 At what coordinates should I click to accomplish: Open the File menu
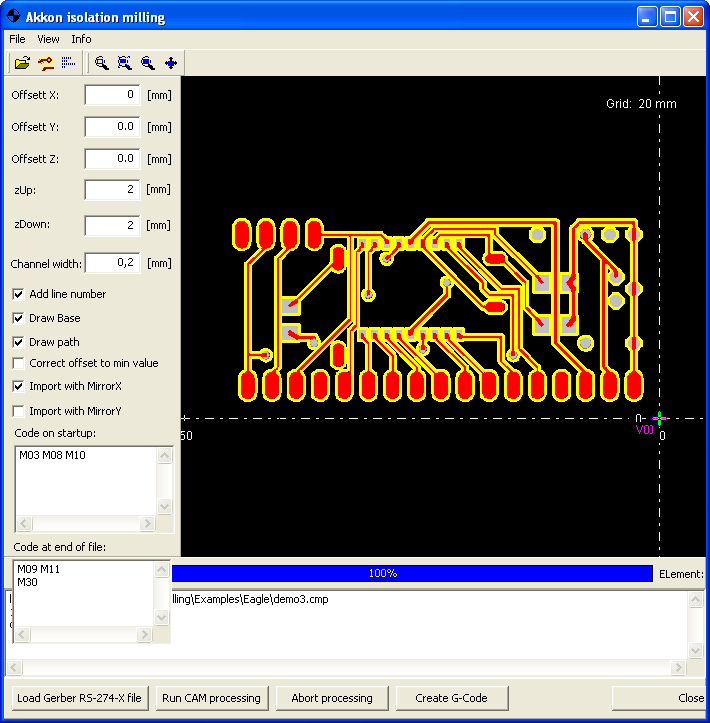17,39
